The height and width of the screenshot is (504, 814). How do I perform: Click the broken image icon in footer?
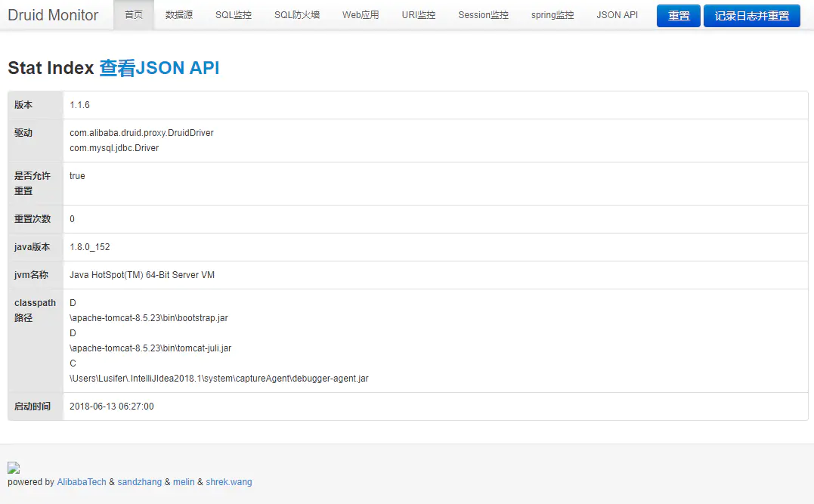[x=14, y=468]
